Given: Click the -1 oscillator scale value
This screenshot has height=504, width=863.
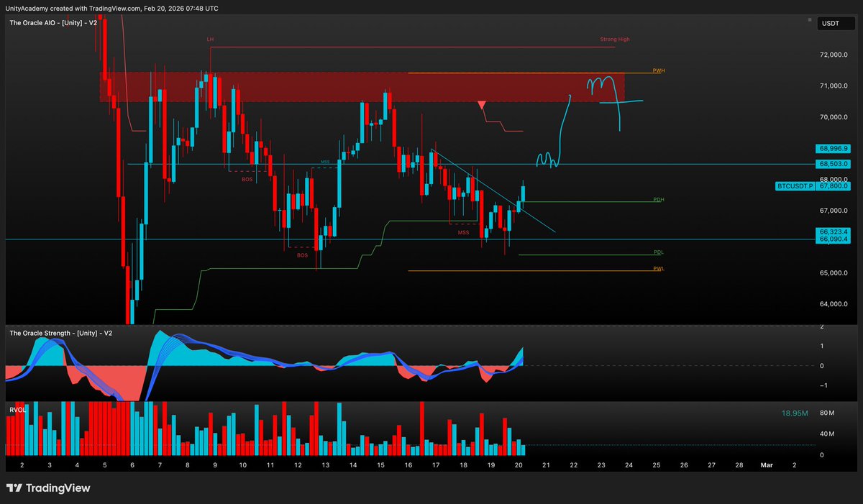Looking at the screenshot, I should [x=823, y=385].
